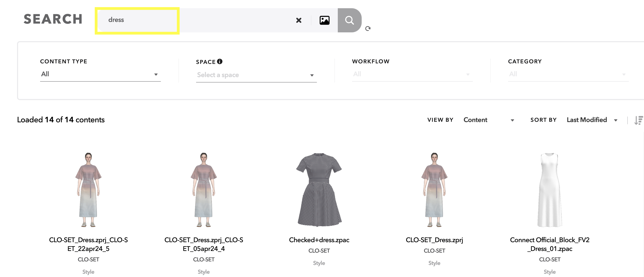Viewport: 644px width, 277px height.
Task: Open the Select a space dropdown
Action: click(x=256, y=75)
